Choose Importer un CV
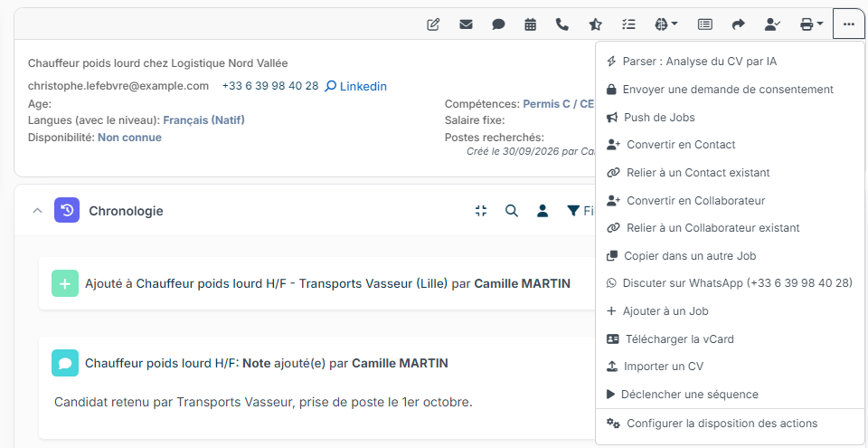The height and width of the screenshot is (448, 868). 731,367
